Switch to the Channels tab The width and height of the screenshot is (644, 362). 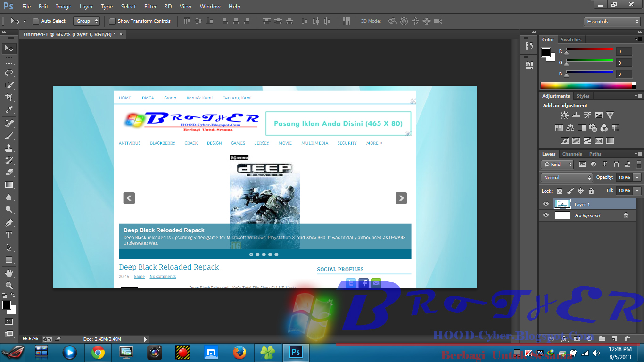572,154
